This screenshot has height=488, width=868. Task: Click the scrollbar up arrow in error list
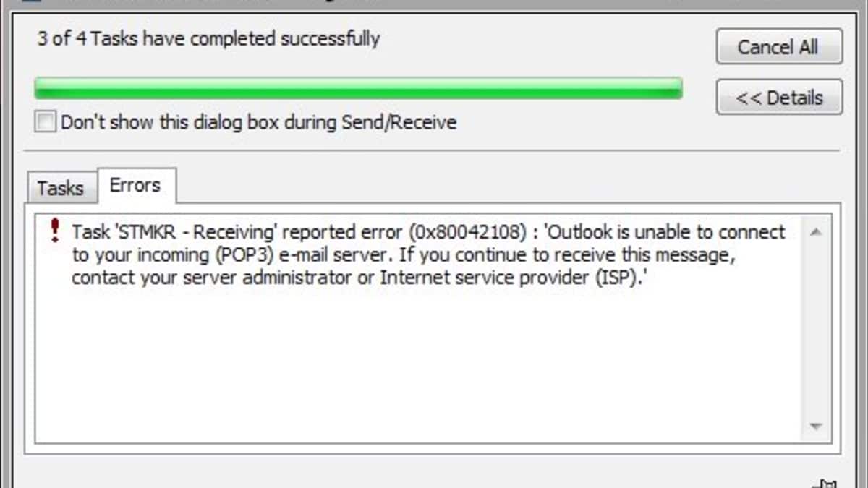[816, 232]
